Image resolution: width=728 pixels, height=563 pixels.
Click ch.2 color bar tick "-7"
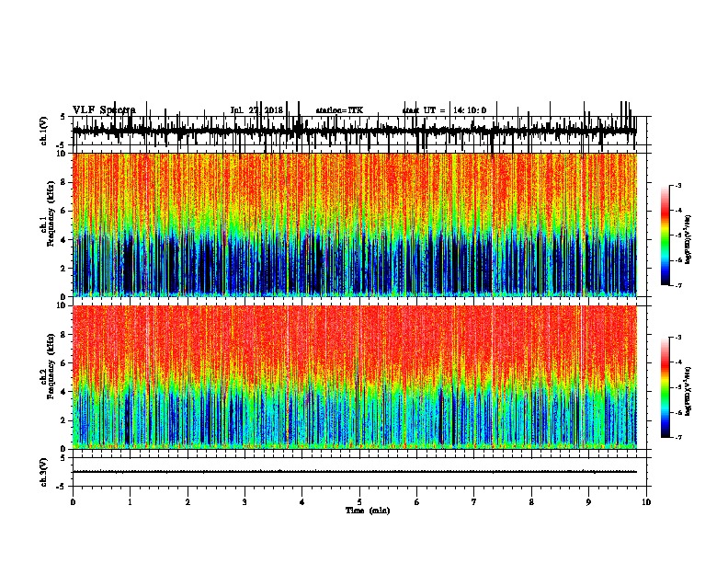coord(678,437)
